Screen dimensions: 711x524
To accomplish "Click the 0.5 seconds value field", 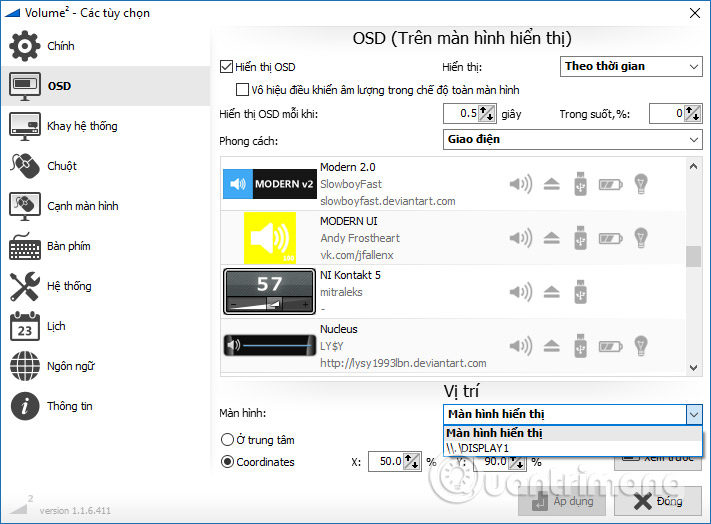I will point(461,113).
